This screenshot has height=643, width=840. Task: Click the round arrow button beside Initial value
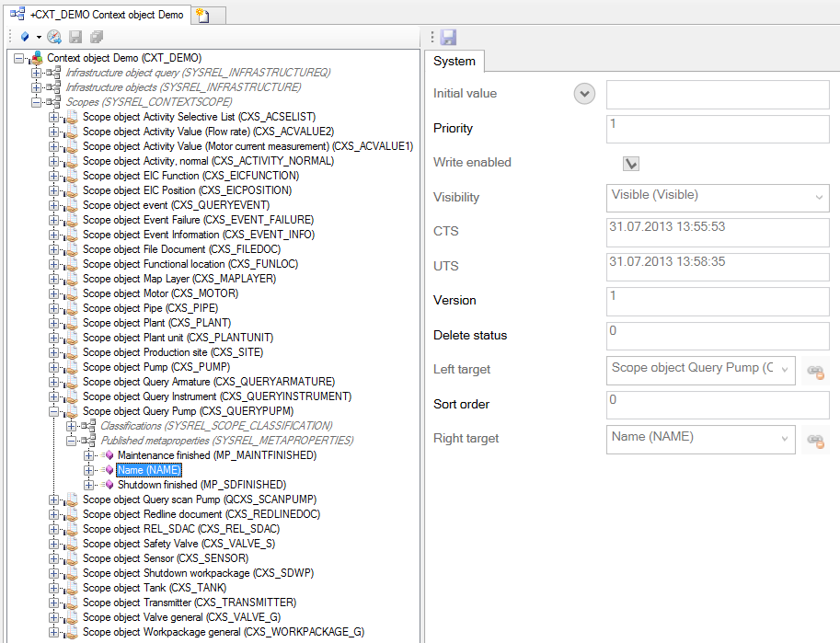(583, 93)
